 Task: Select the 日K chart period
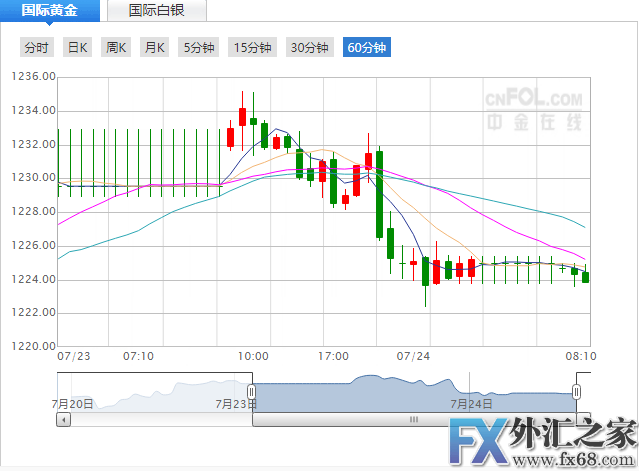tap(77, 47)
